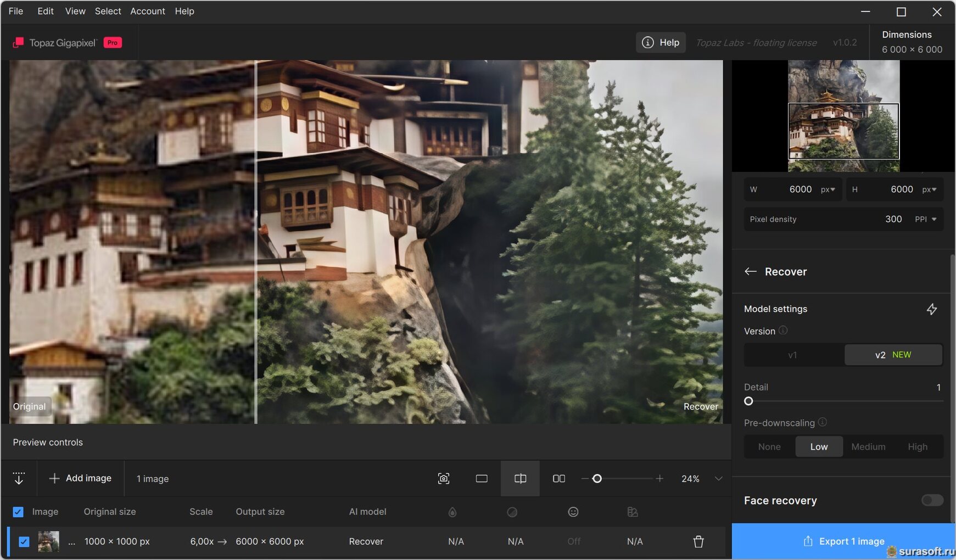Screen dimensions: 956x560
Task: Click the Export 1 image button
Action: coord(843,541)
